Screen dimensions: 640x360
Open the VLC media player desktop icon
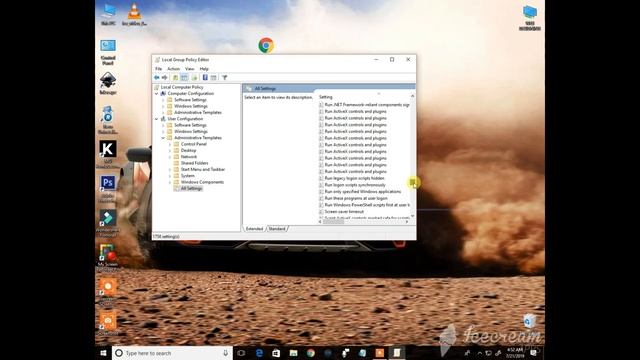(x=134, y=14)
